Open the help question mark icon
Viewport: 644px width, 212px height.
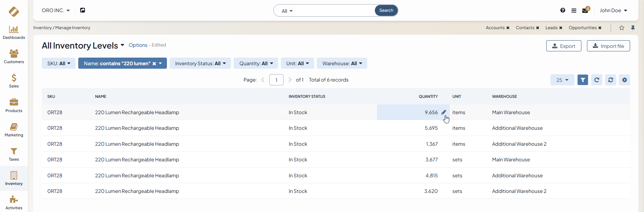(563, 10)
